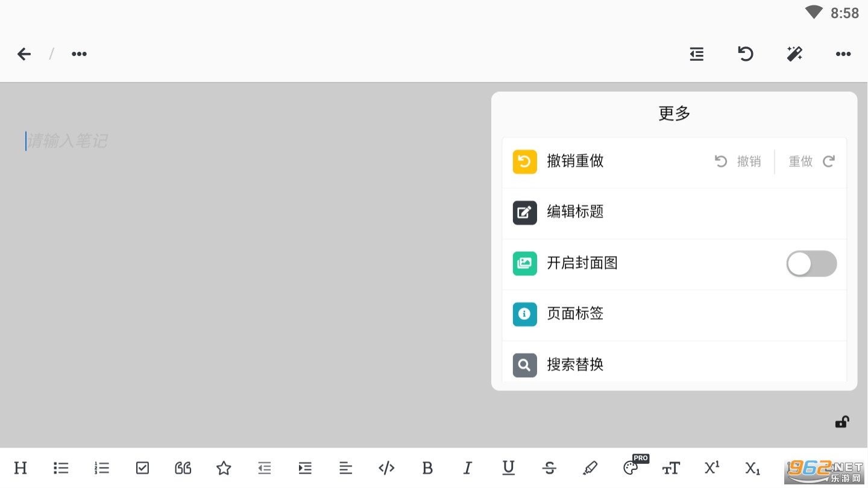This screenshot has height=488, width=868.
Task: Insert a checkbox to-do item
Action: click(x=142, y=468)
